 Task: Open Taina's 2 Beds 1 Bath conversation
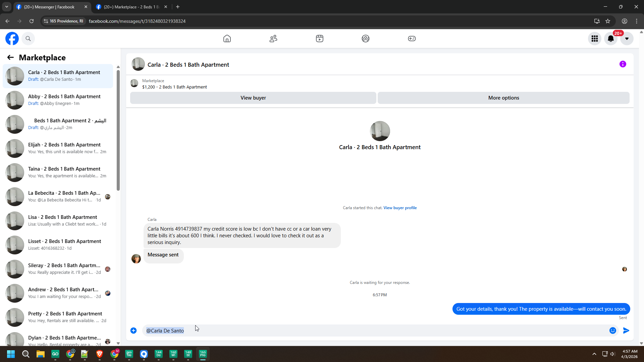click(x=58, y=173)
